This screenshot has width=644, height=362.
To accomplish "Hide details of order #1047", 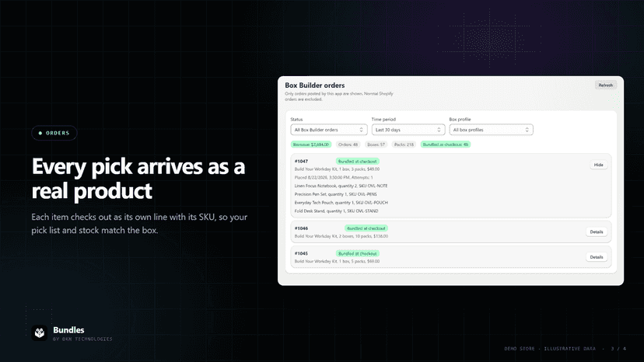I will 598,165.
